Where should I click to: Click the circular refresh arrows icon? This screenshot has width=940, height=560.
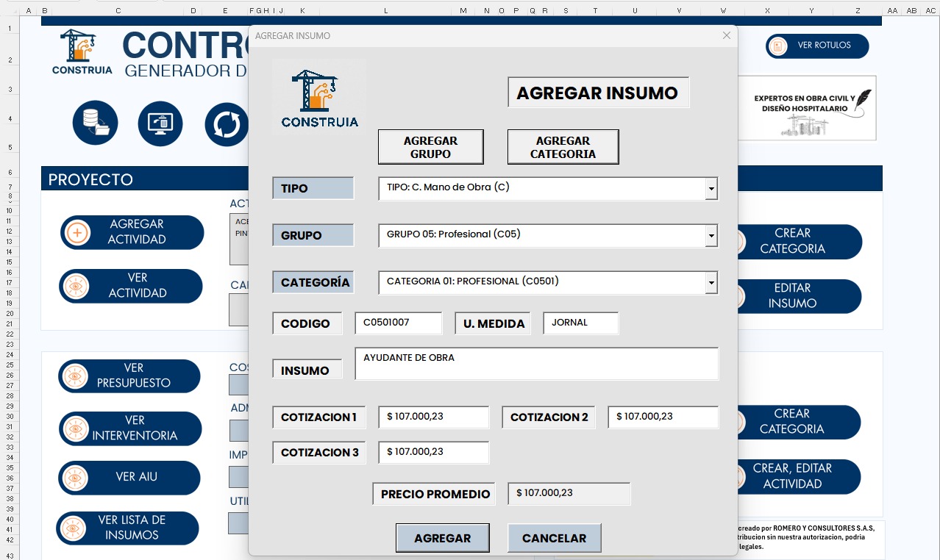[227, 124]
